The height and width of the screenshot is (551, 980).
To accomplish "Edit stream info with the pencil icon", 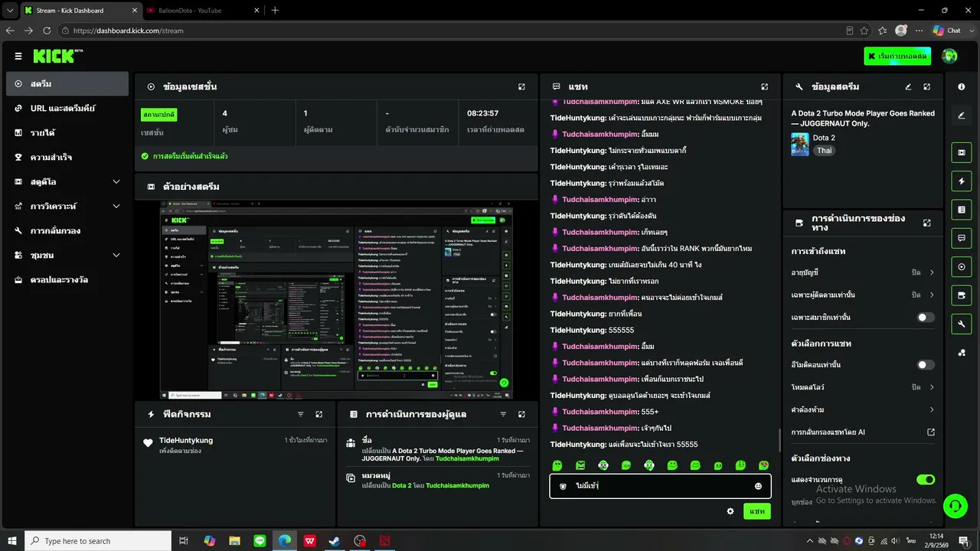I will point(908,86).
